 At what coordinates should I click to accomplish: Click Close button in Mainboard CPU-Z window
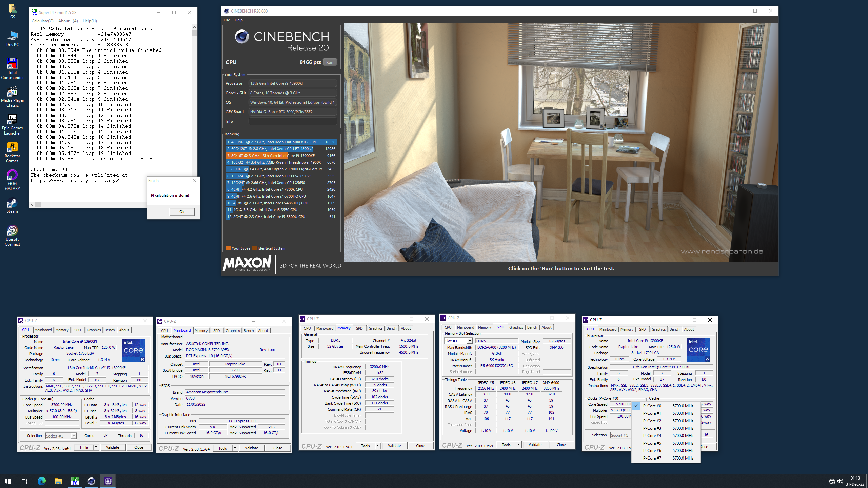278,448
